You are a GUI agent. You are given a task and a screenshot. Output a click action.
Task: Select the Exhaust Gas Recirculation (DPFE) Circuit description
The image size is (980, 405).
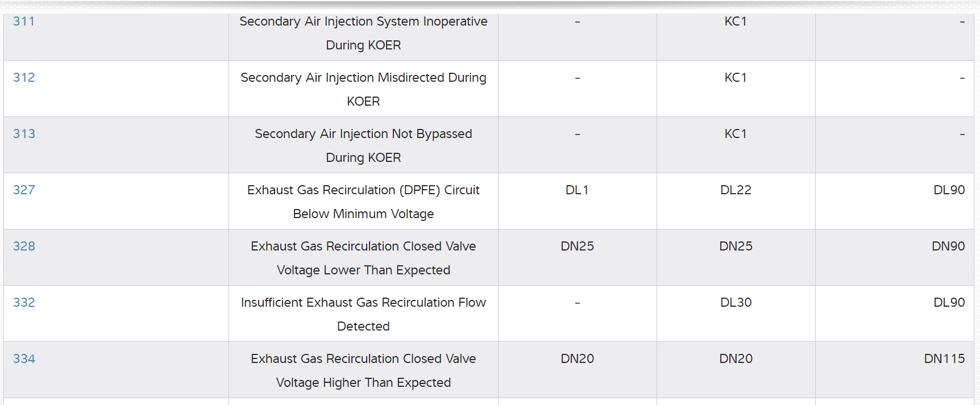(363, 202)
